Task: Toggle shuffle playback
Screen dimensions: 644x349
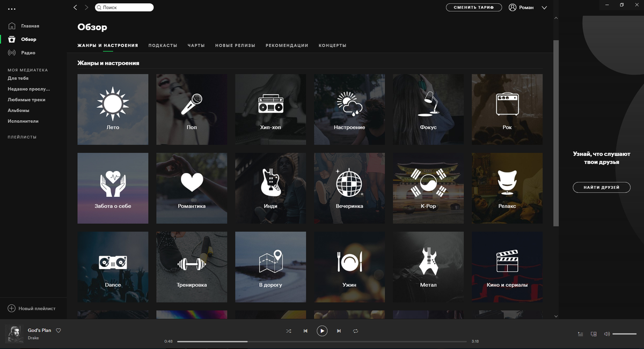Action: tap(289, 331)
